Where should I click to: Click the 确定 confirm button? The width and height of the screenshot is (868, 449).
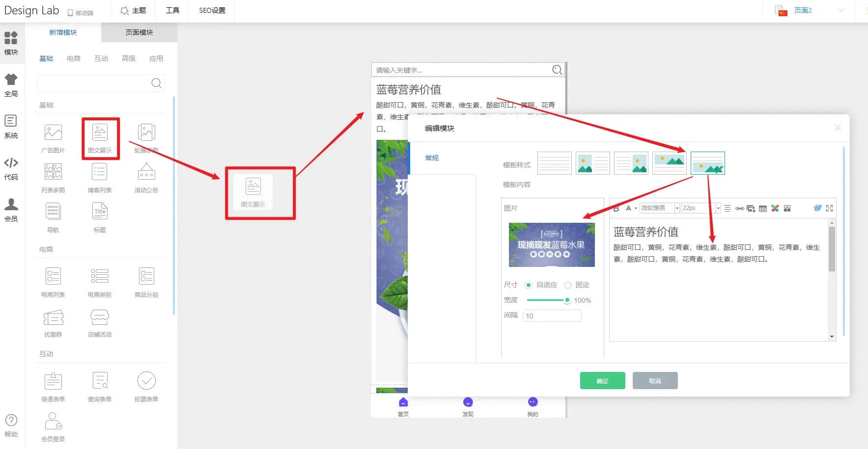tap(602, 381)
